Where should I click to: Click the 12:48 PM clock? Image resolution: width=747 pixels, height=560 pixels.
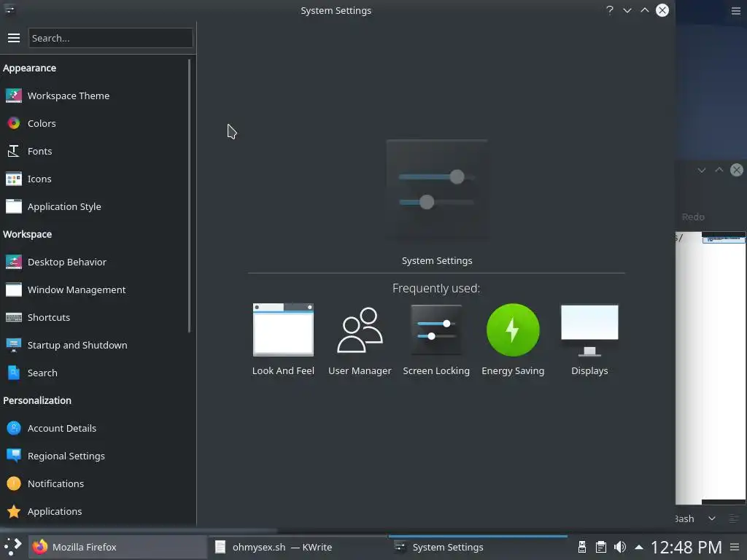tap(686, 547)
